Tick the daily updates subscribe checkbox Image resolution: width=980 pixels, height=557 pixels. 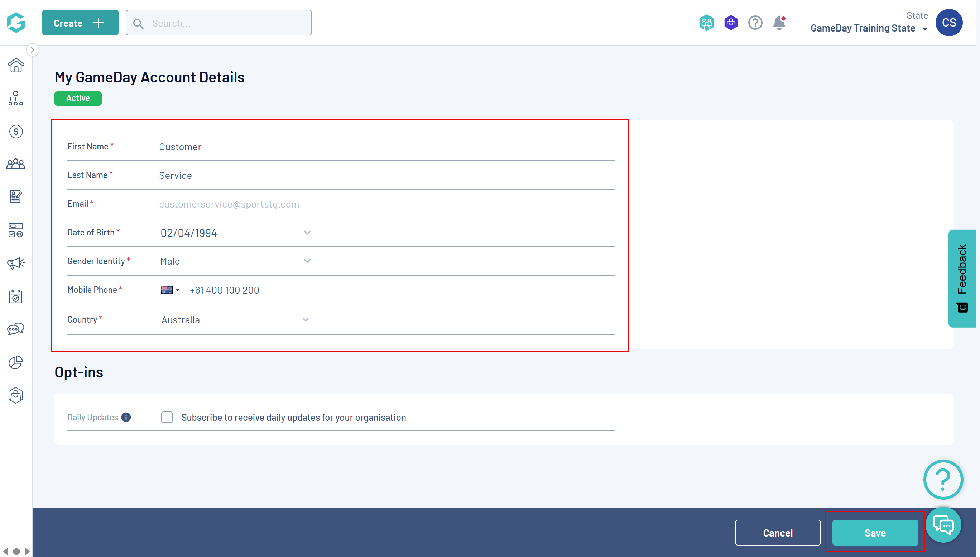pyautogui.click(x=167, y=417)
